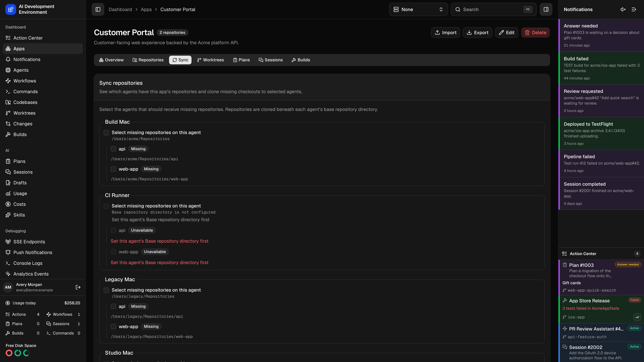Open notifications list options icon
The width and height of the screenshot is (644, 362).
coord(634,10)
